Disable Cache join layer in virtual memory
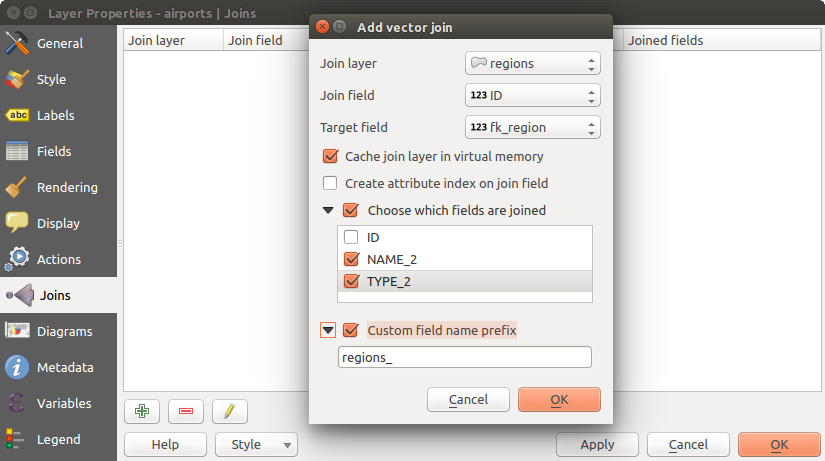This screenshot has height=461, width=825. point(330,157)
